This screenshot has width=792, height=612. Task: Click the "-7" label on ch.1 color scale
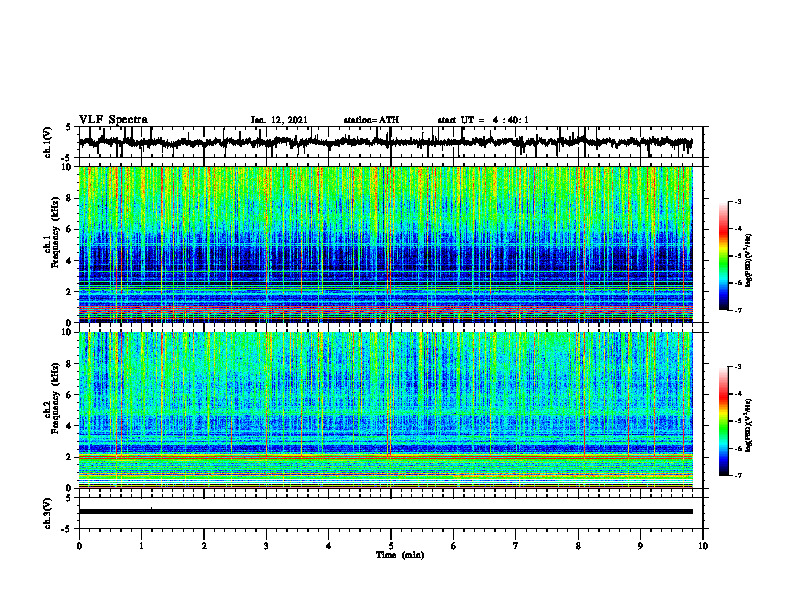[x=738, y=310]
